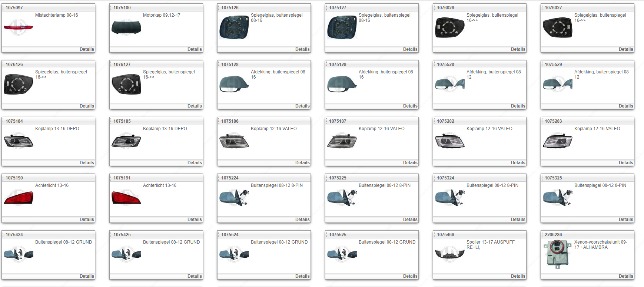The width and height of the screenshot is (644, 287).
Task: Click the Afdekking 1075128 mirror cover image
Action: pos(234,84)
